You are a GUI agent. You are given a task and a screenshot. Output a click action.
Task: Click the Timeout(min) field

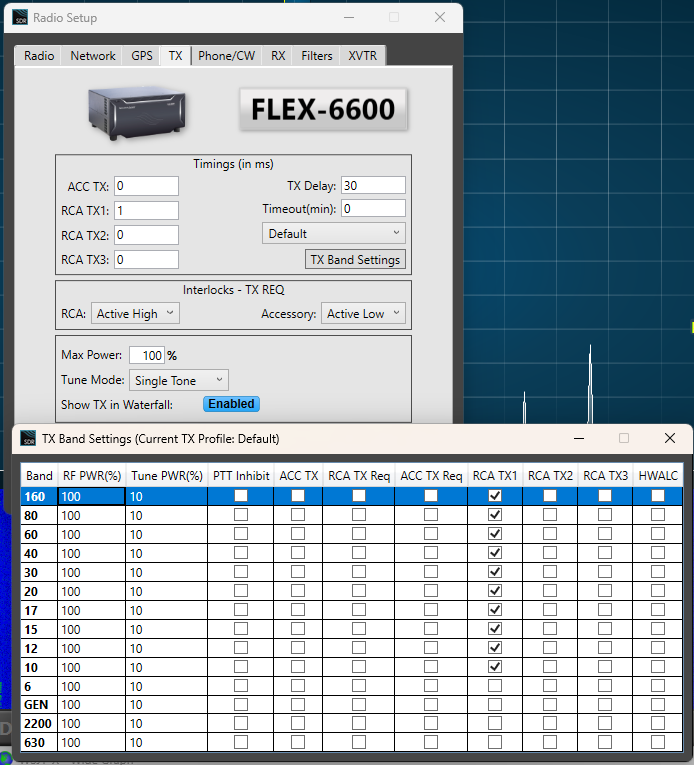click(373, 208)
